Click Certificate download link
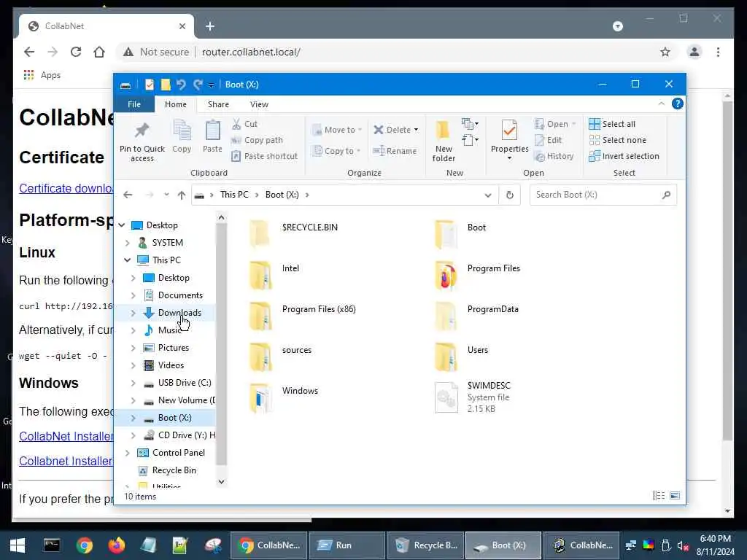The height and width of the screenshot is (560, 747). (66, 188)
